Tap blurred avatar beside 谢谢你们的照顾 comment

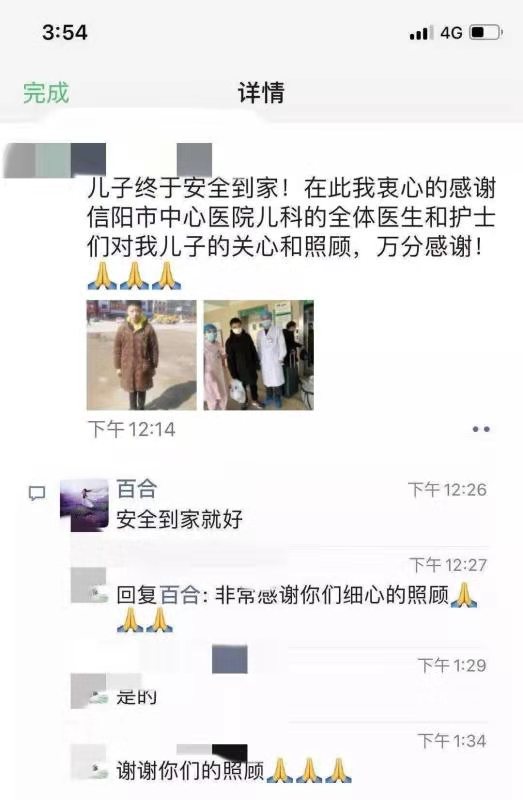click(x=89, y=762)
